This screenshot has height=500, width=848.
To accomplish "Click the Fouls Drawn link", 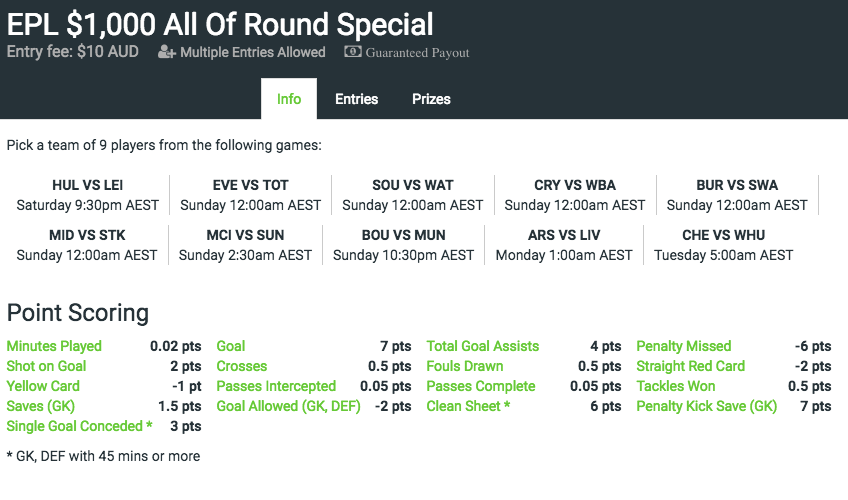I will tap(465, 366).
